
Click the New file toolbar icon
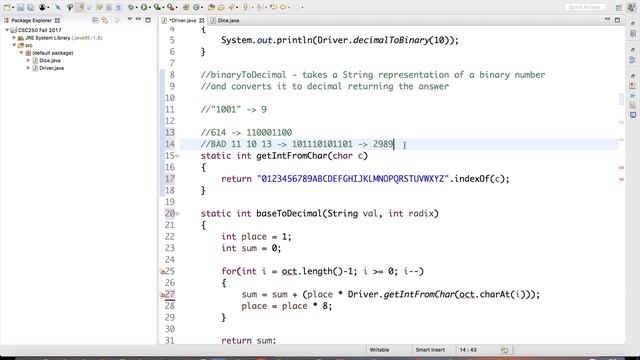(x=7, y=7)
